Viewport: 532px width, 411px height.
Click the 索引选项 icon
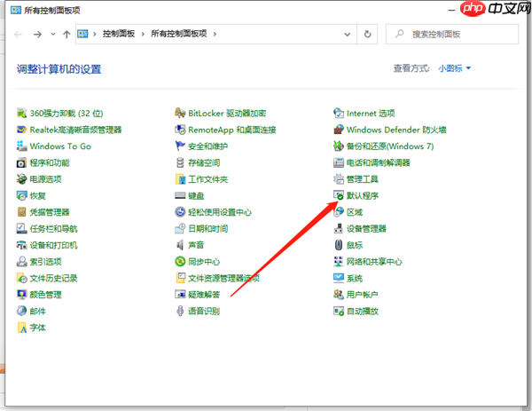pos(21,262)
